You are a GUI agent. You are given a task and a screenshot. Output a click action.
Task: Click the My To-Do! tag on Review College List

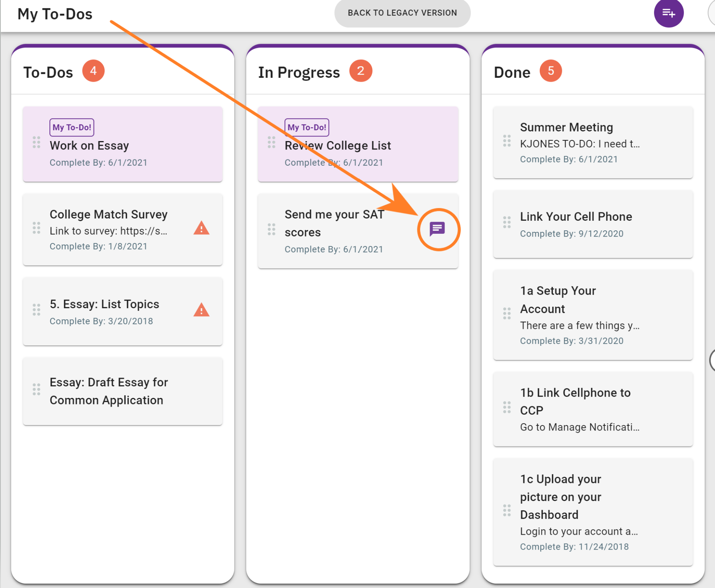307,127
